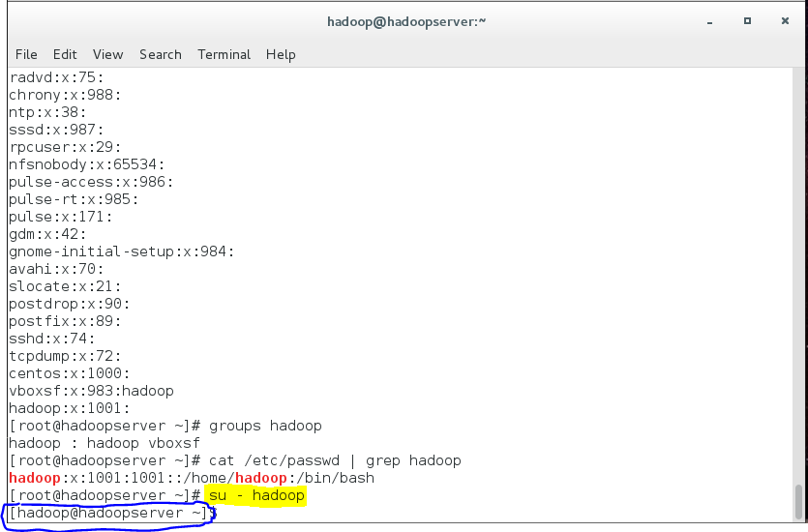Open the File menu
Image resolution: width=808 pixels, height=532 pixels.
26,54
